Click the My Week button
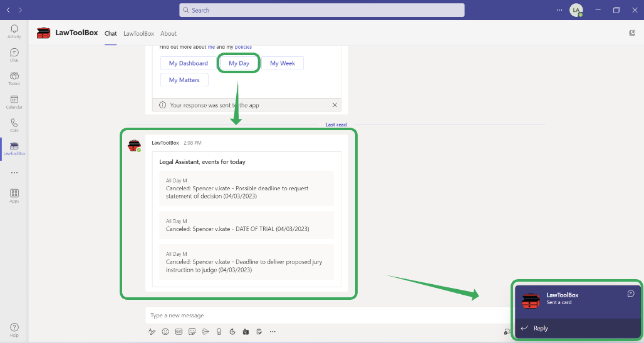This screenshot has height=343, width=644. click(x=283, y=63)
